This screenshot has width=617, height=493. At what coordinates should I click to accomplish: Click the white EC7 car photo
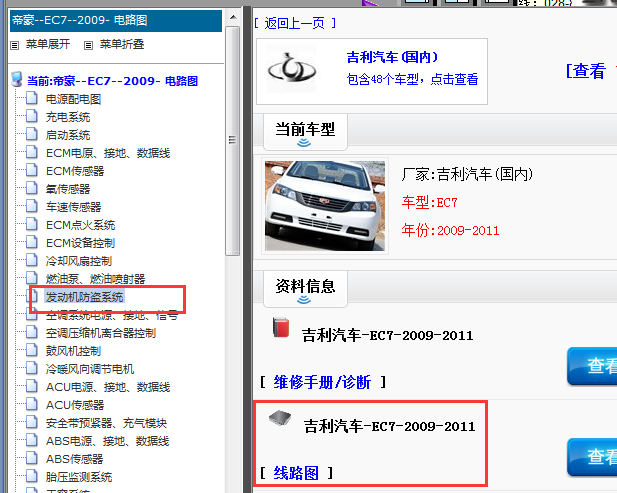pos(325,206)
